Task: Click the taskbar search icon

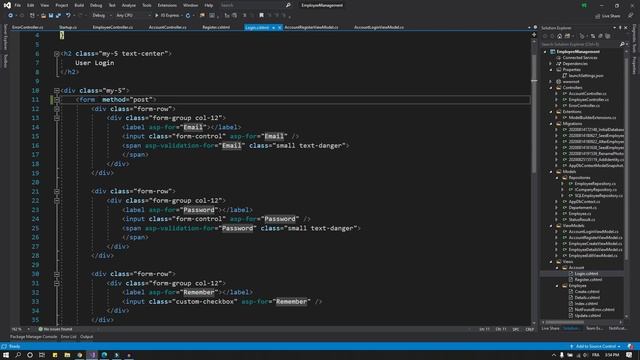Action: click(x=18, y=355)
